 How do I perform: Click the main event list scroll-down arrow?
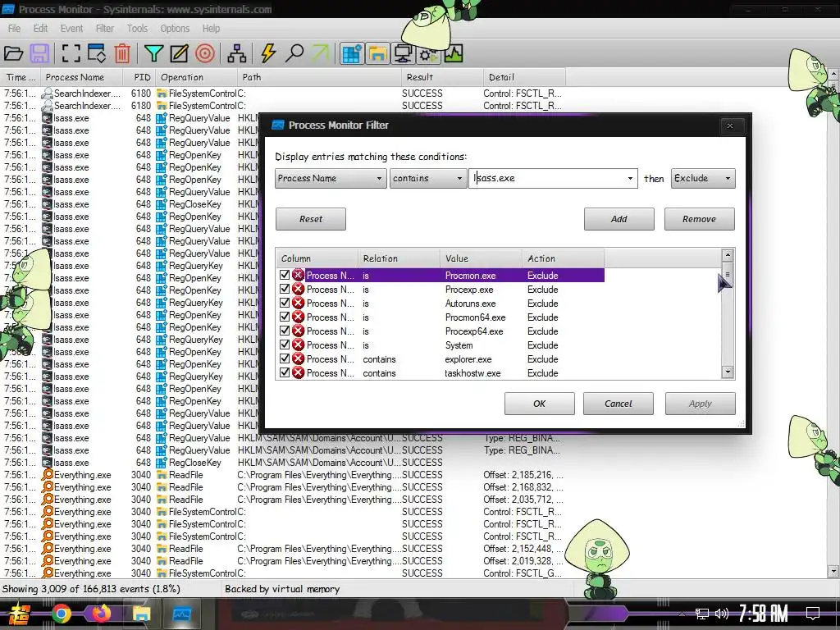pos(833,572)
